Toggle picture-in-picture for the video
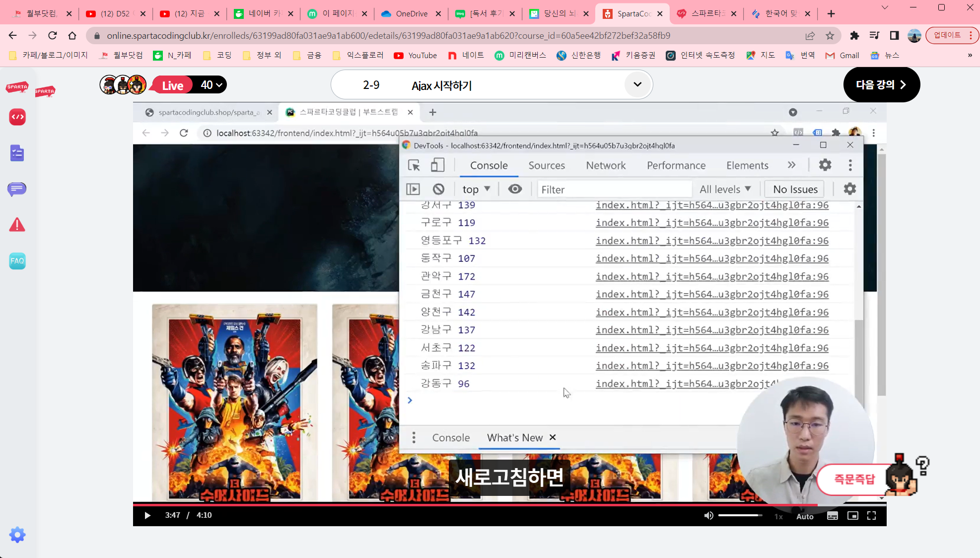 pos(852,516)
